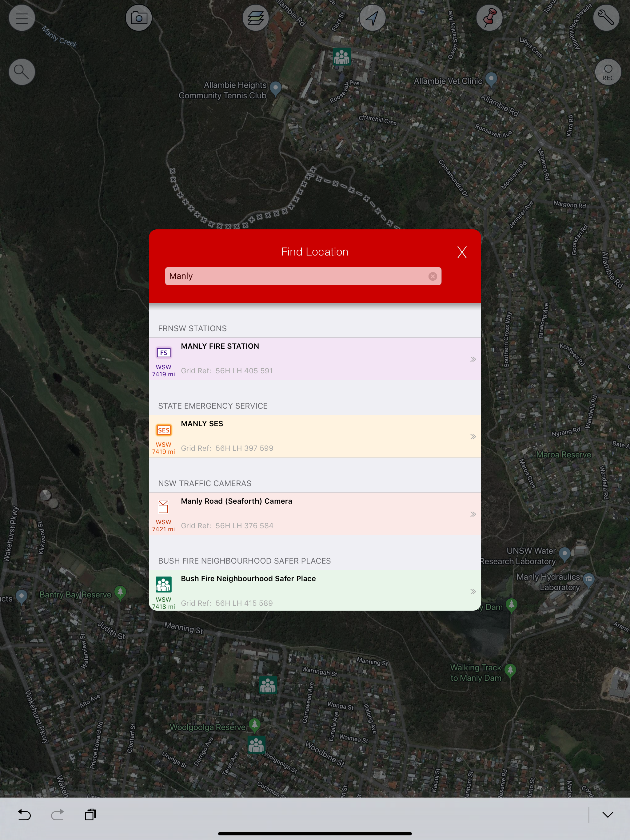
Task: Open chevron for Bush Fire Safer Place
Action: pyautogui.click(x=473, y=592)
